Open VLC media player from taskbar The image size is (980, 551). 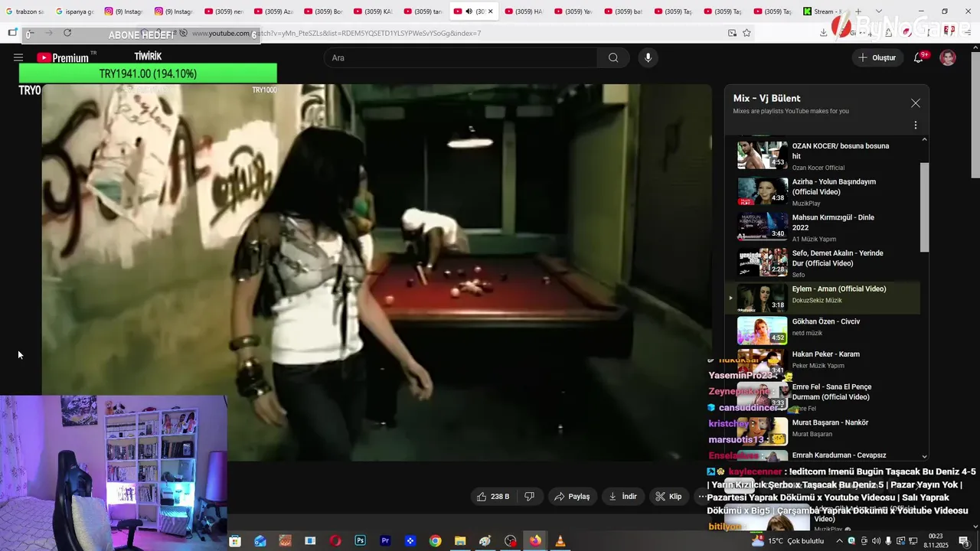point(560,541)
